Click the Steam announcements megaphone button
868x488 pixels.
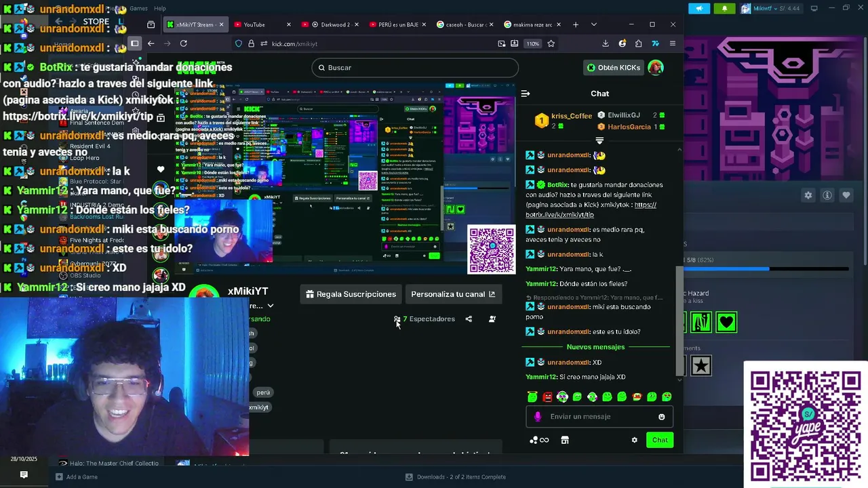point(699,8)
